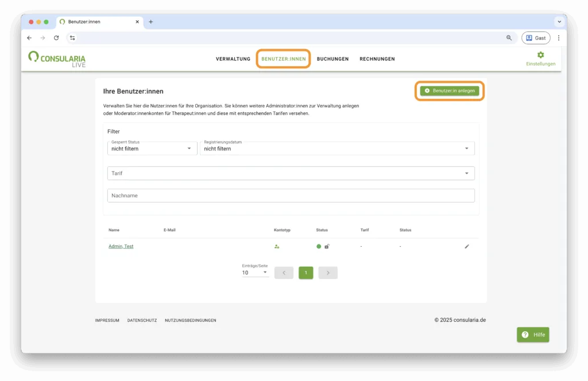
Task: Click the browser reload icon
Action: tap(56, 38)
